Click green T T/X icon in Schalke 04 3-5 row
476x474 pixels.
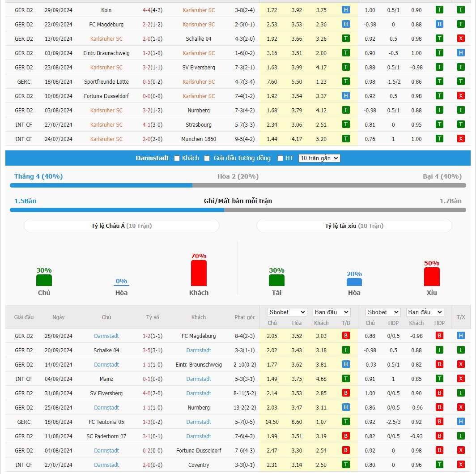tap(461, 350)
